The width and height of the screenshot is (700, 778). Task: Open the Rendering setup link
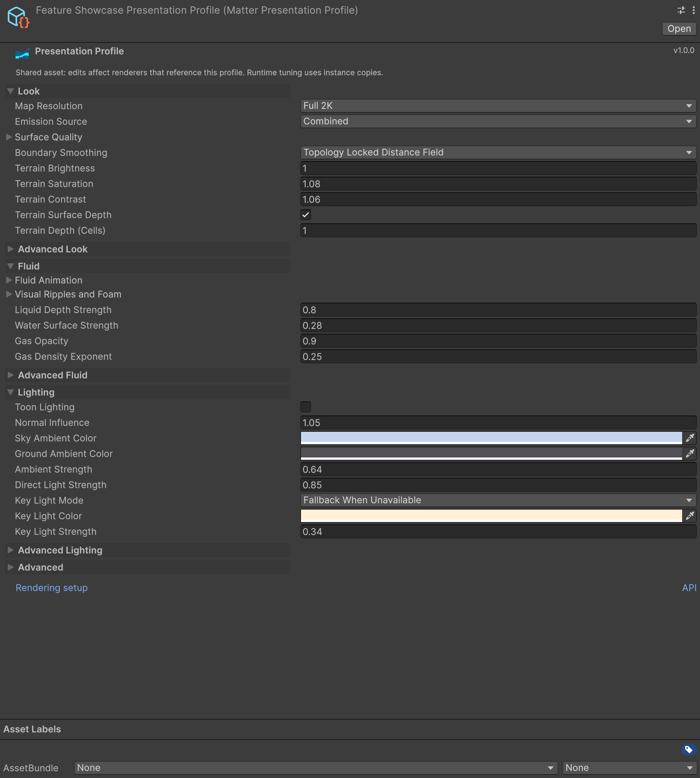click(x=51, y=588)
